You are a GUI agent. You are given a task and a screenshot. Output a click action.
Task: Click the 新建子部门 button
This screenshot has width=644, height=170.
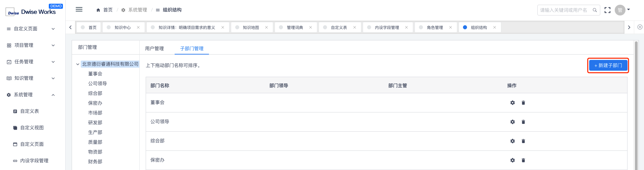coord(608,65)
